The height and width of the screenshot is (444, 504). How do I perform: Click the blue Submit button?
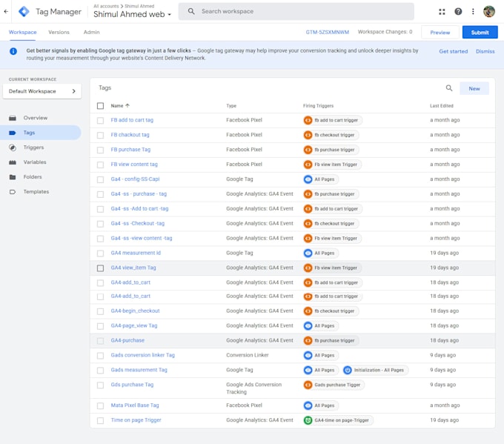click(x=480, y=33)
